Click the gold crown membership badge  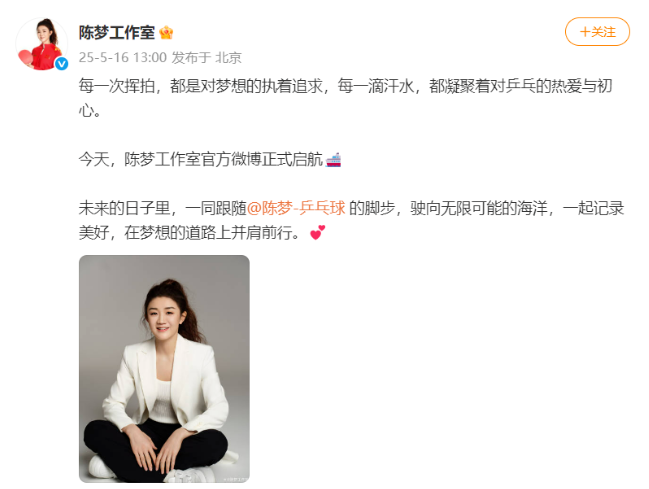(x=166, y=32)
